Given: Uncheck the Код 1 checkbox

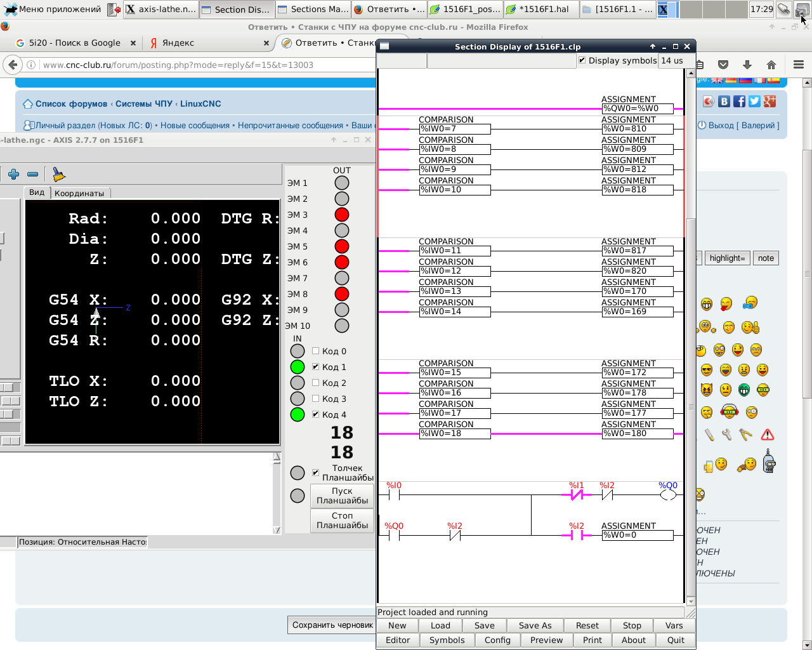Looking at the screenshot, I should click(x=316, y=367).
